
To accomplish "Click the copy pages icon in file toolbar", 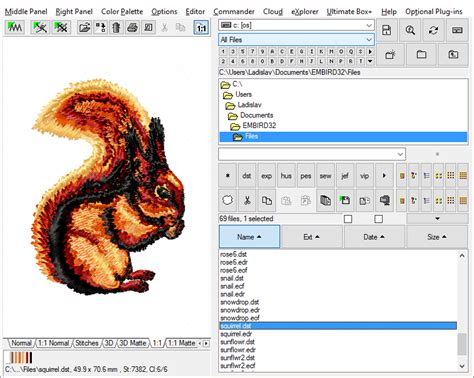I will tap(266, 200).
